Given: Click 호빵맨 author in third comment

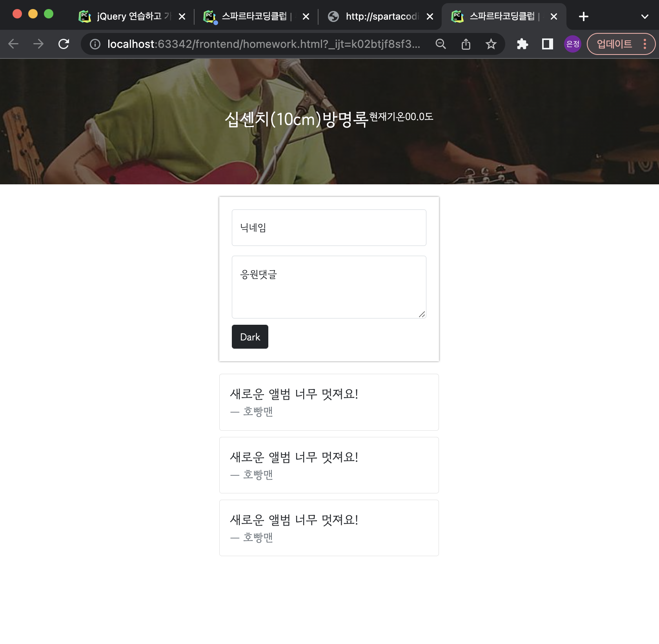Looking at the screenshot, I should point(258,537).
